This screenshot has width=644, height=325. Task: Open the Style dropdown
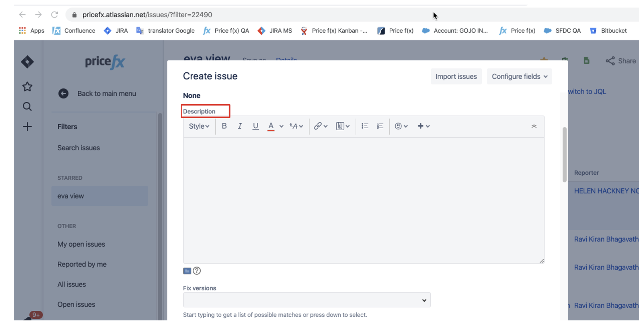tap(199, 126)
